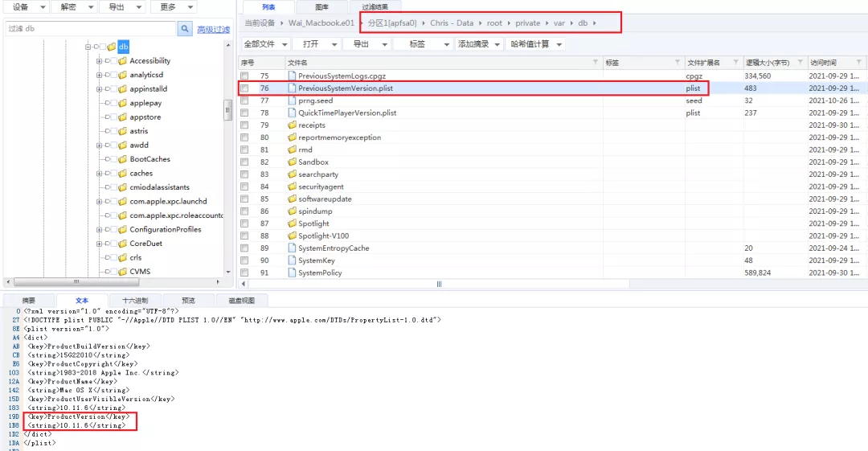868x451 pixels.
Task: Click the 过滤 db filter input field
Action: tap(91, 28)
